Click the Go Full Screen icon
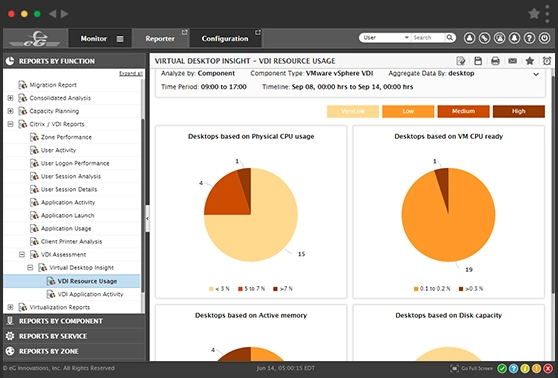Screen dimensions: 558x378 click(454, 368)
